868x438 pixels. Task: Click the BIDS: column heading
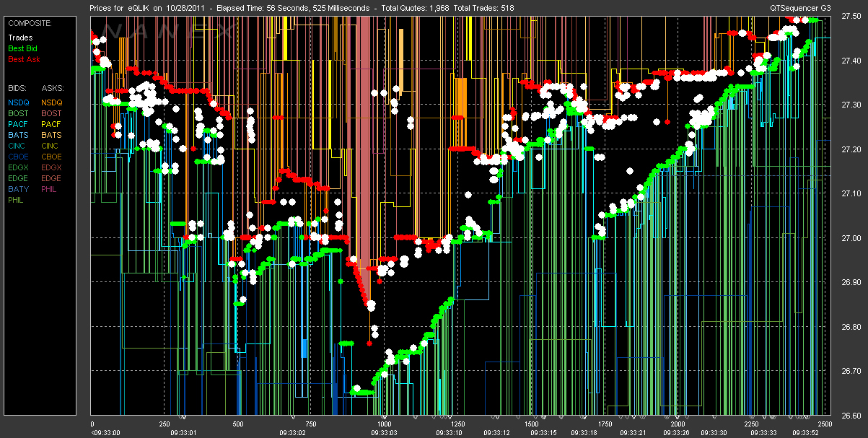coord(18,87)
